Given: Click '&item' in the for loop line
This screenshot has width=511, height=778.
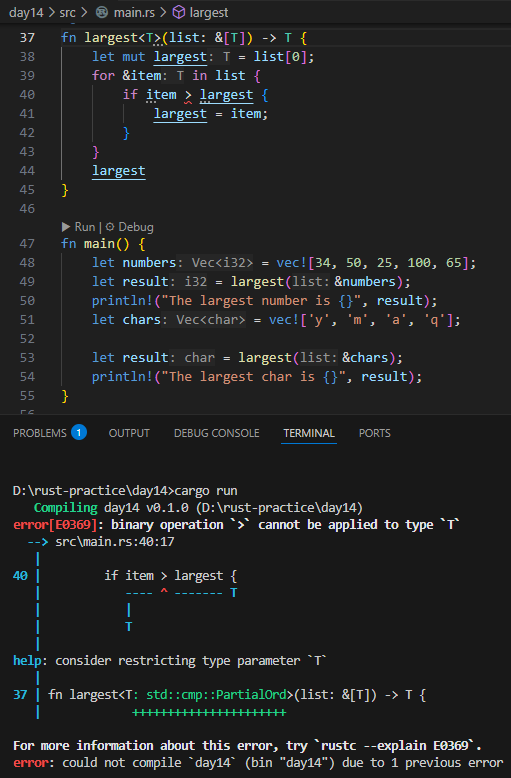Looking at the screenshot, I should pyautogui.click(x=142, y=76).
